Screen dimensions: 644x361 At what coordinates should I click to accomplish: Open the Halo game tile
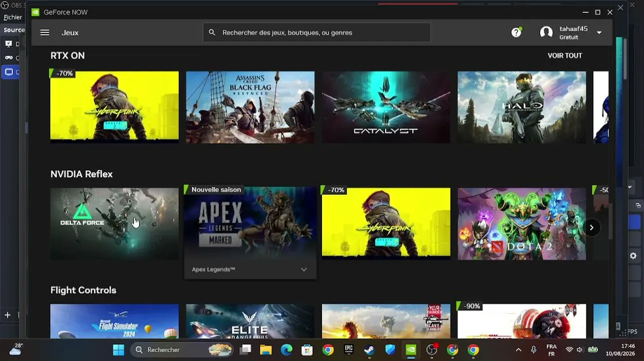(522, 107)
